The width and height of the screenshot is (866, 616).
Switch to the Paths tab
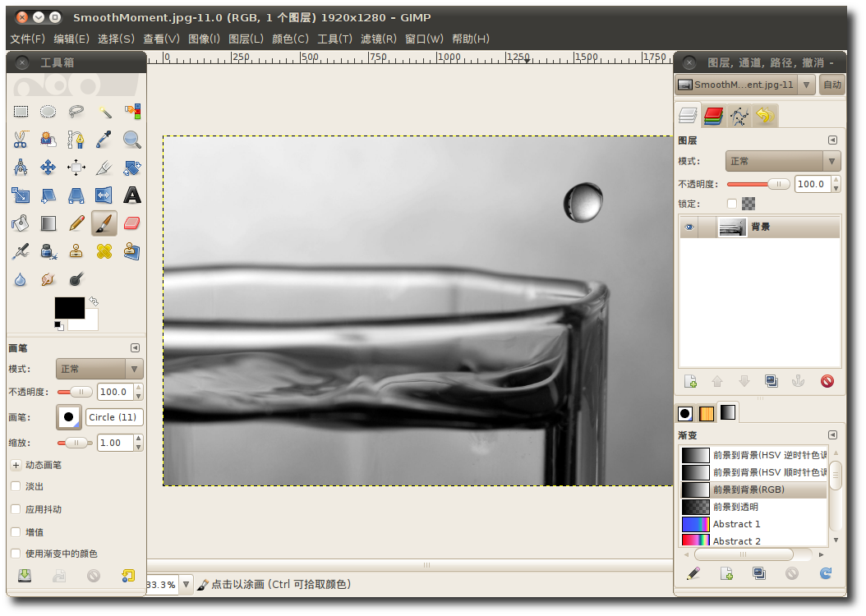(739, 116)
